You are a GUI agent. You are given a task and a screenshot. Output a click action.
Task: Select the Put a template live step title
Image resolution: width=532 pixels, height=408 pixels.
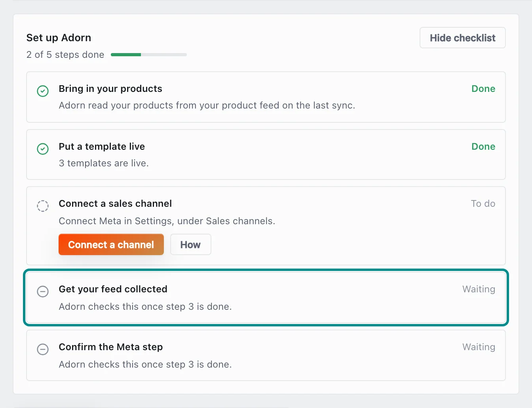click(102, 147)
